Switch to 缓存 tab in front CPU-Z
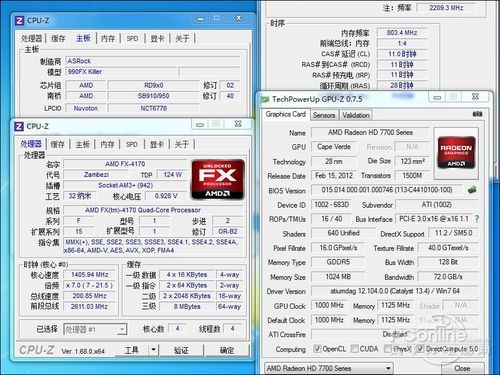 click(x=58, y=144)
